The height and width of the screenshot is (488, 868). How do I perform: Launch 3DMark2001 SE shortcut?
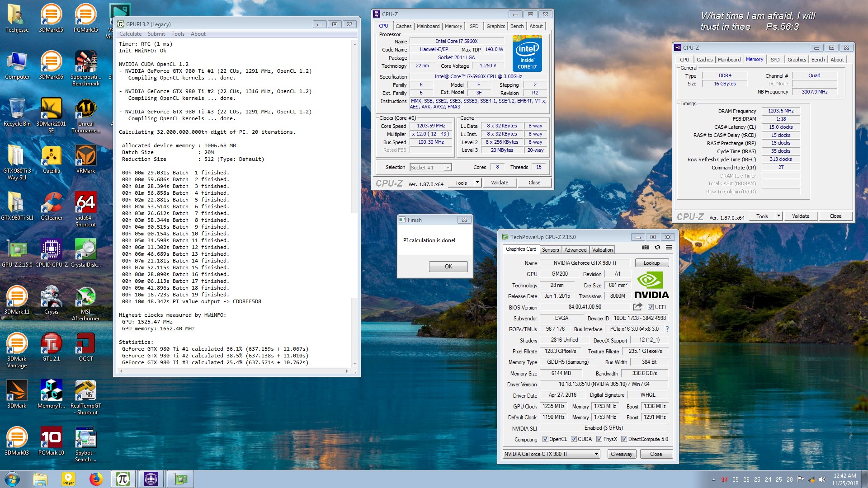tap(51, 115)
